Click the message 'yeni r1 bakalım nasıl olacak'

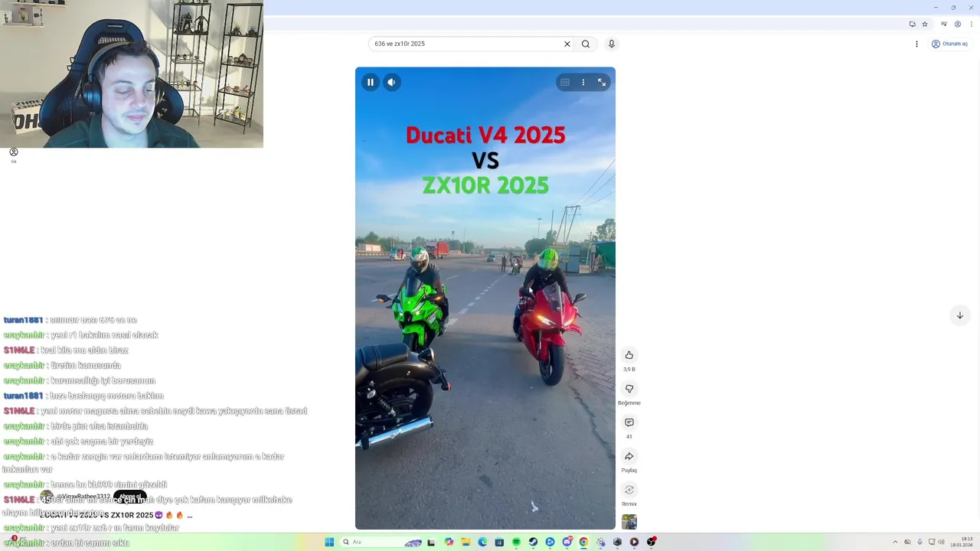(x=104, y=335)
